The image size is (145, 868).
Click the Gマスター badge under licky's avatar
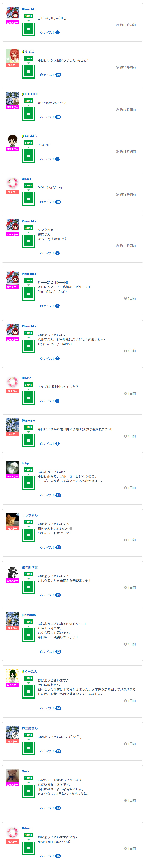coord(12,476)
